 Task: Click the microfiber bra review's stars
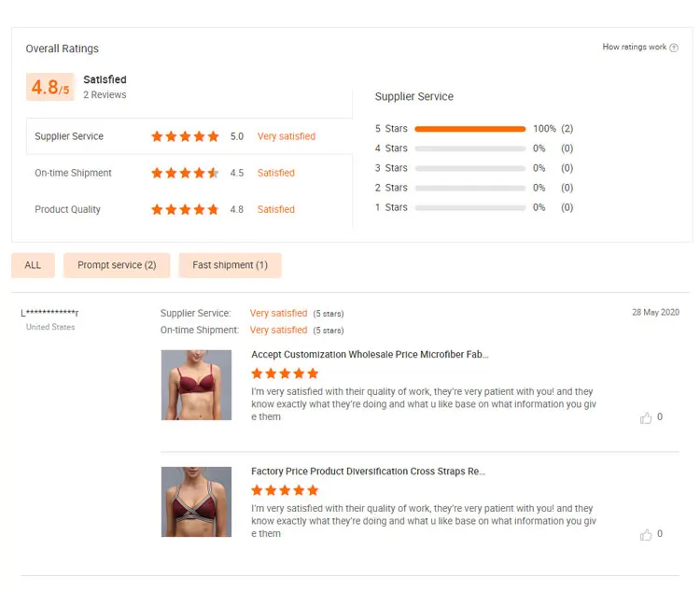coord(285,374)
